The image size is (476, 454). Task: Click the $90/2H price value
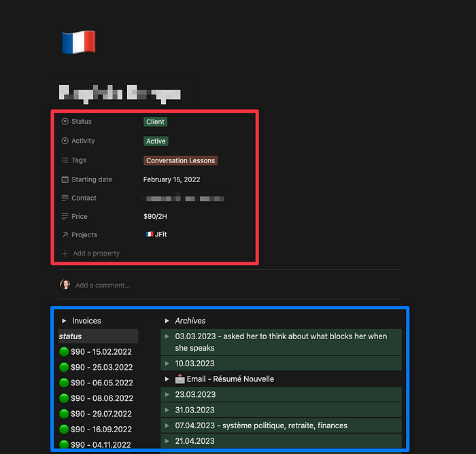tap(155, 216)
